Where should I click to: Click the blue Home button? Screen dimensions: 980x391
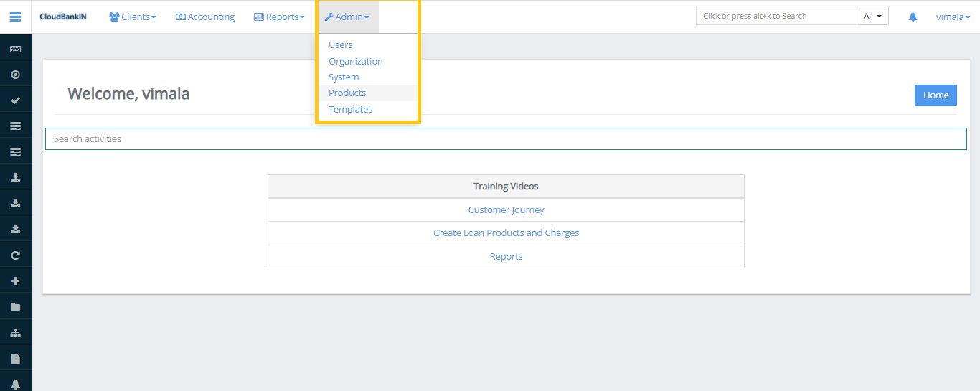pos(936,95)
